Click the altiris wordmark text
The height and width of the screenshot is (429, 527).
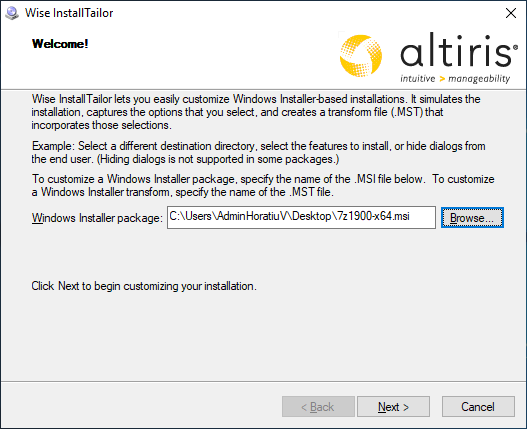[x=456, y=50]
